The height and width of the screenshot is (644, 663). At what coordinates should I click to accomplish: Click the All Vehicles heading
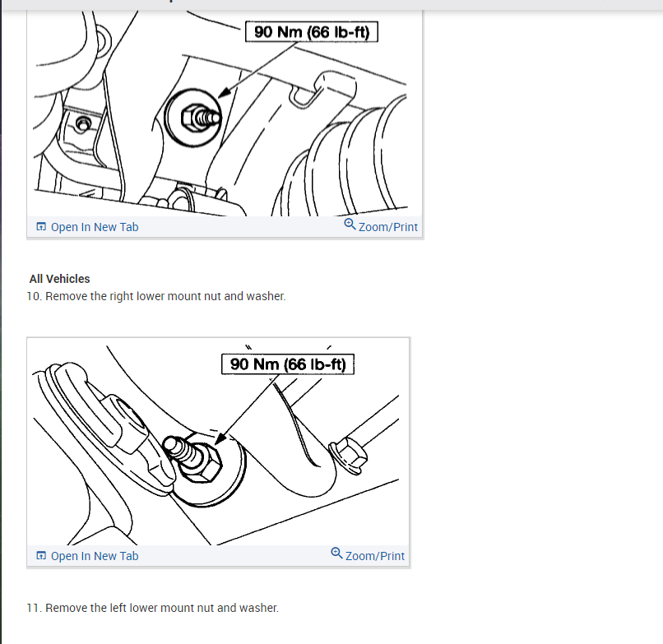pyautogui.click(x=59, y=279)
